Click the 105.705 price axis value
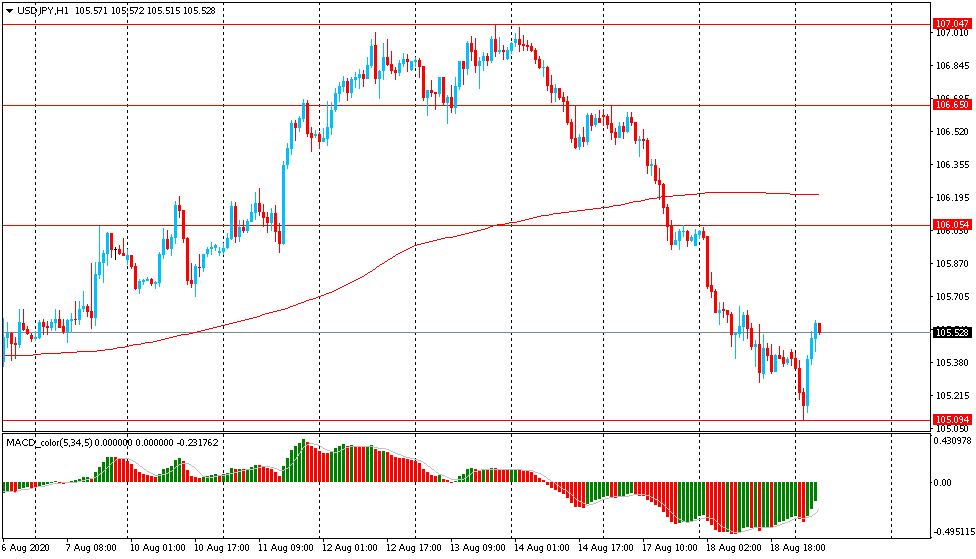The image size is (976, 559). coord(952,297)
